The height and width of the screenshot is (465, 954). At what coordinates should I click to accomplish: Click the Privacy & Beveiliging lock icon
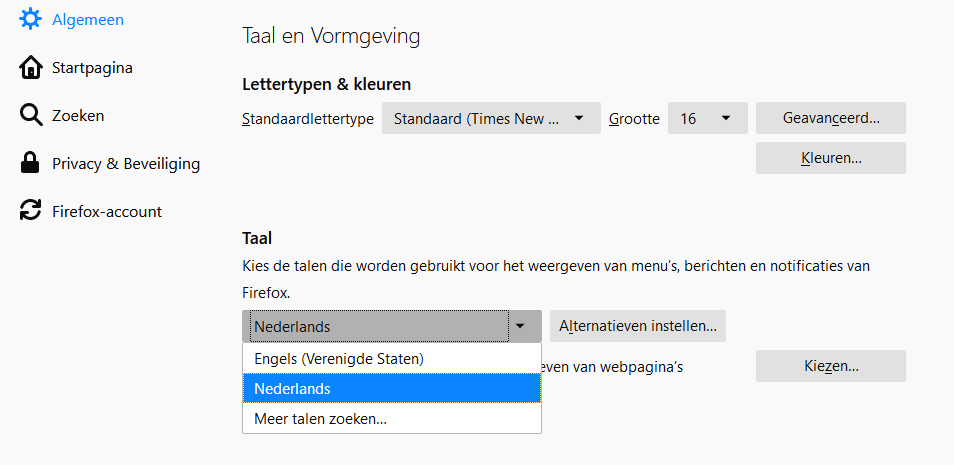pos(31,163)
